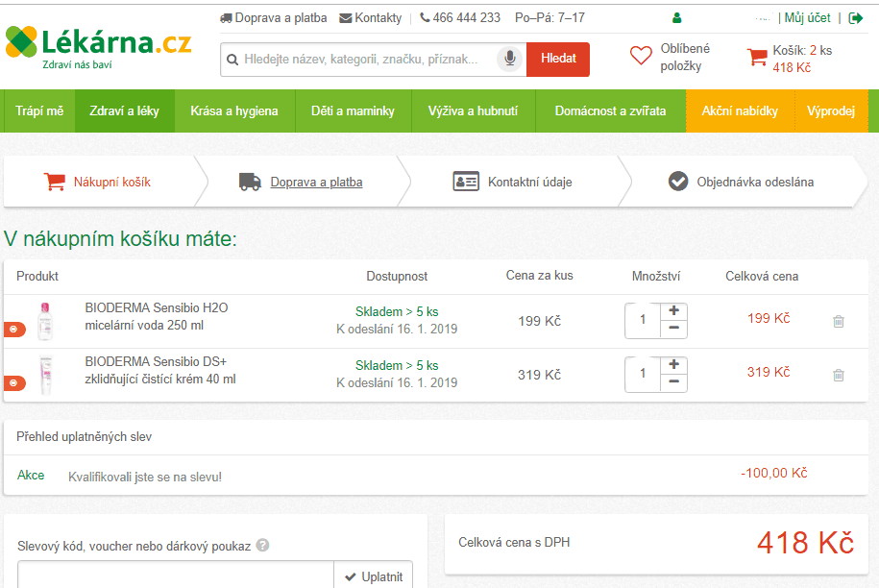The image size is (879, 588).
Task: Decrease quantity of Sensibio DS+ cream
Action: coord(673,382)
